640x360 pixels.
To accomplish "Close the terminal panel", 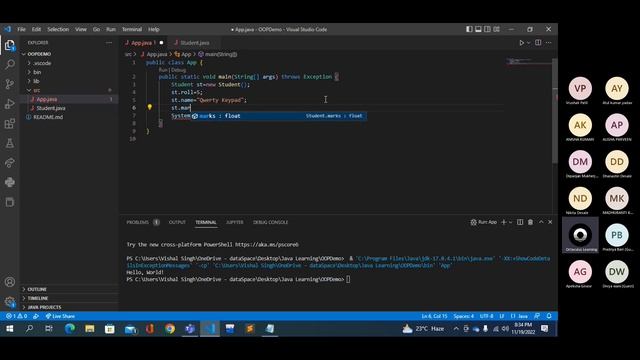I will [x=550, y=222].
